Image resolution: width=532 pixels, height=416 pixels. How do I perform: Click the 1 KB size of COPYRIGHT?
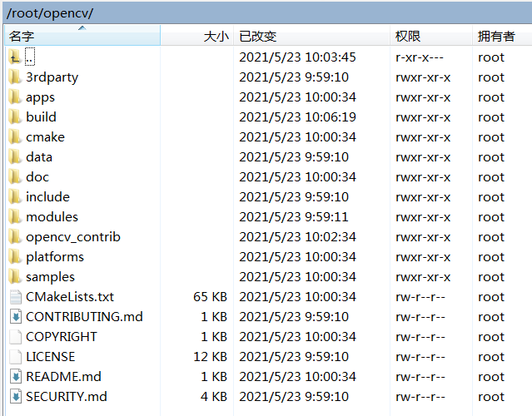coord(214,337)
